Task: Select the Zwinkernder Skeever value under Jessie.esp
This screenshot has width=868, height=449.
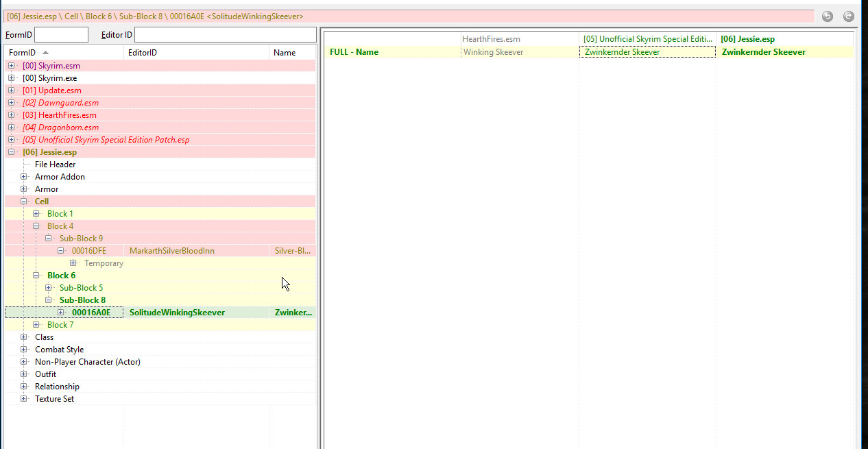Action: click(x=763, y=52)
